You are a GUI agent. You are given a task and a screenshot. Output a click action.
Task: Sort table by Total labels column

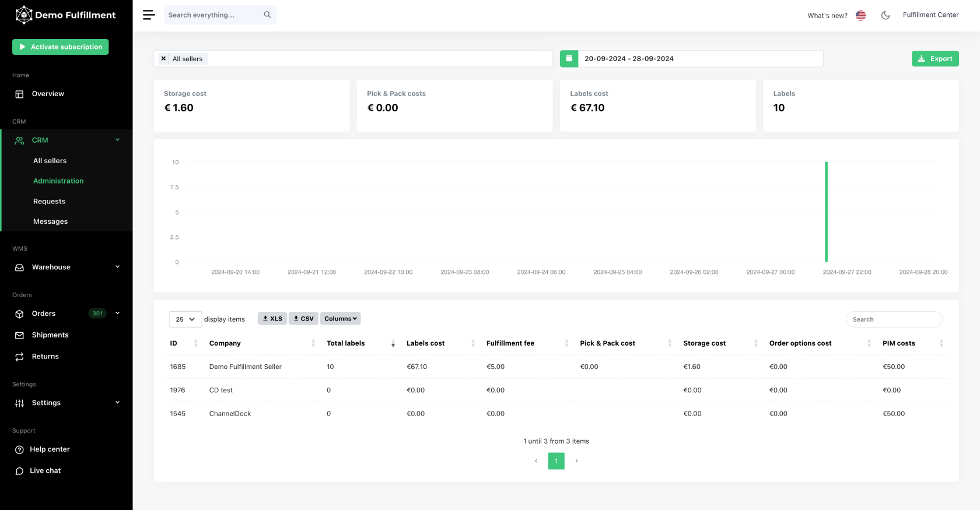[x=360, y=343]
